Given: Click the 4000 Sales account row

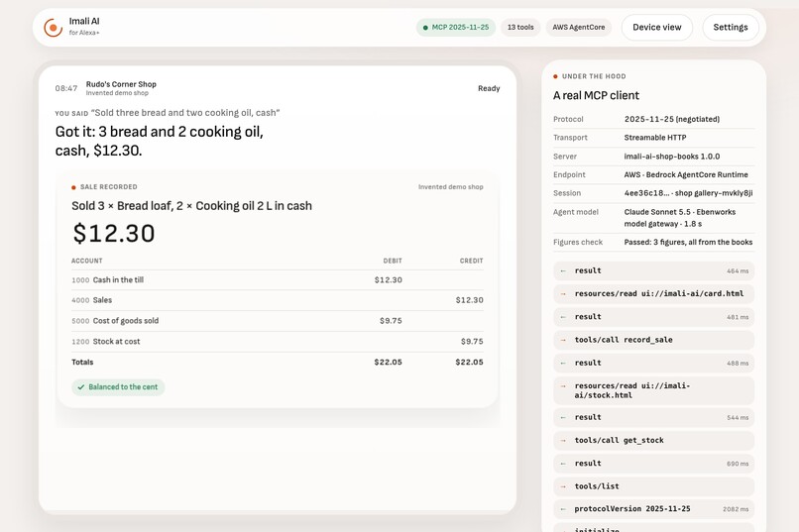Looking at the screenshot, I should (x=278, y=300).
